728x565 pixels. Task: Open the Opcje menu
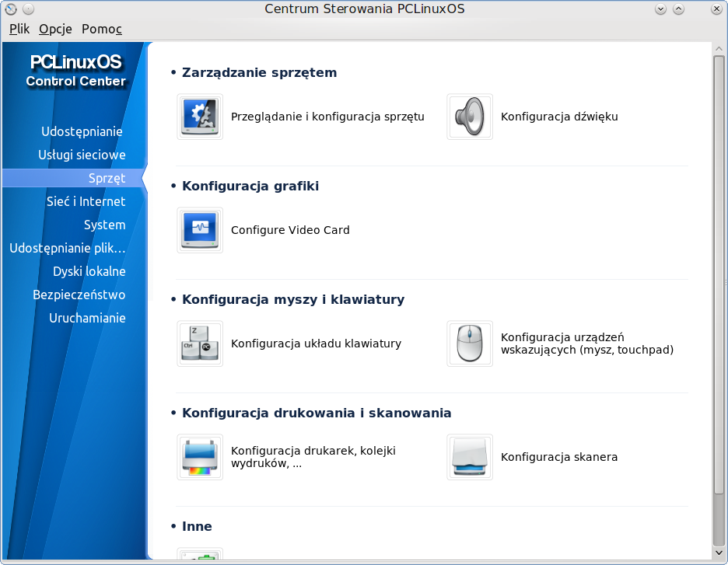point(55,29)
